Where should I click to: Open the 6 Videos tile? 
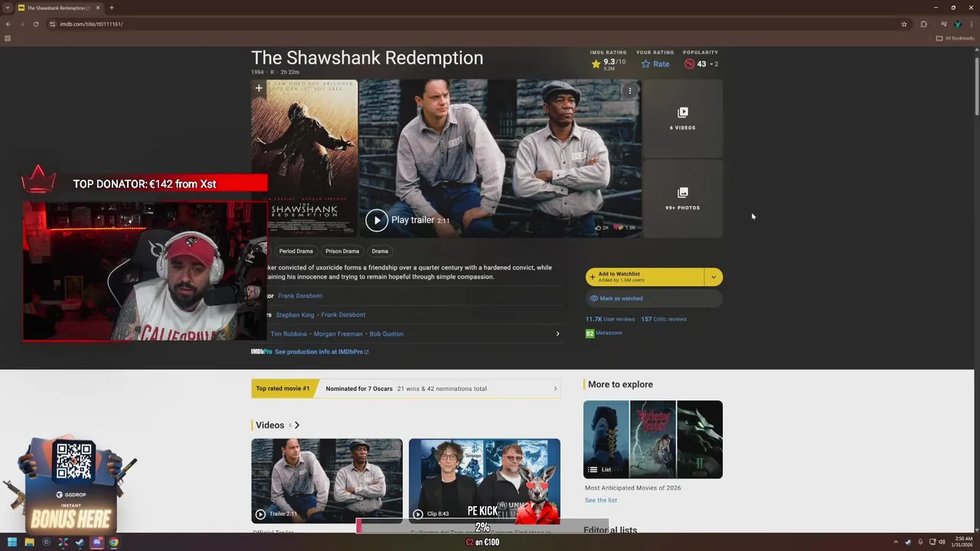(x=682, y=119)
